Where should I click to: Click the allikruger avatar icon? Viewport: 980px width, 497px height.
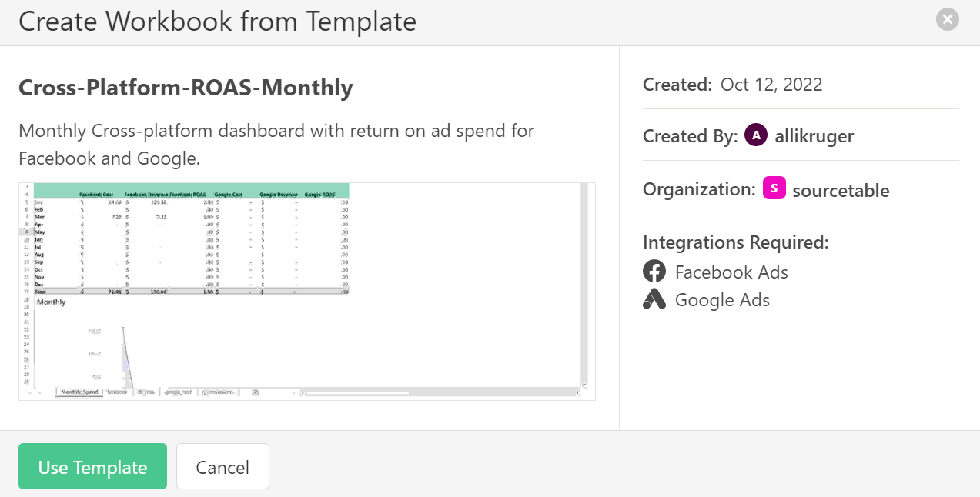point(756,135)
